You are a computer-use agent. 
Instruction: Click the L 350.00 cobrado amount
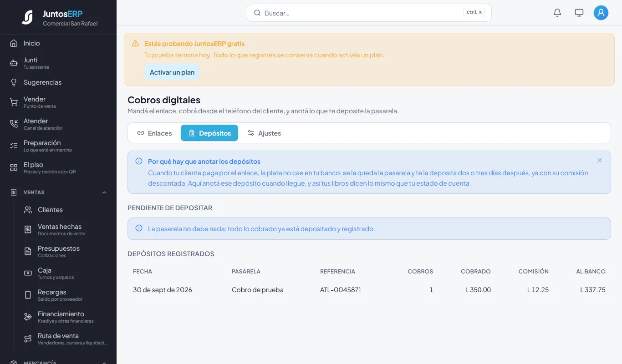point(478,290)
